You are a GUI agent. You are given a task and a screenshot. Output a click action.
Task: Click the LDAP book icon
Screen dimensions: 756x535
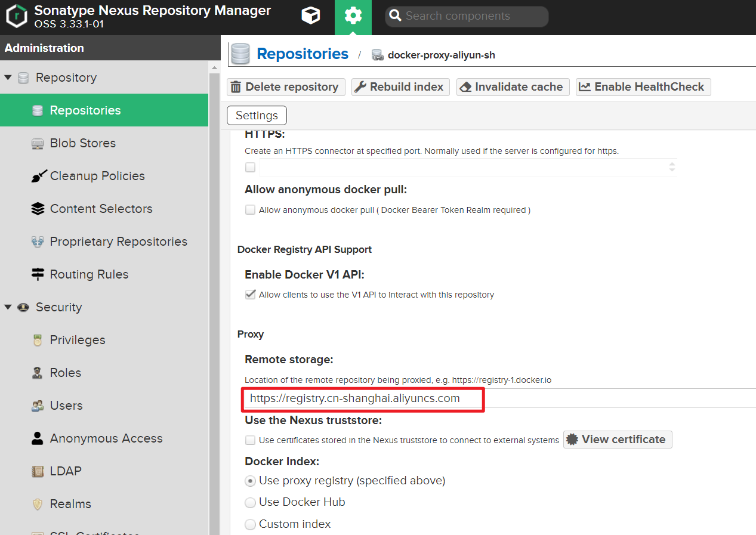click(38, 471)
